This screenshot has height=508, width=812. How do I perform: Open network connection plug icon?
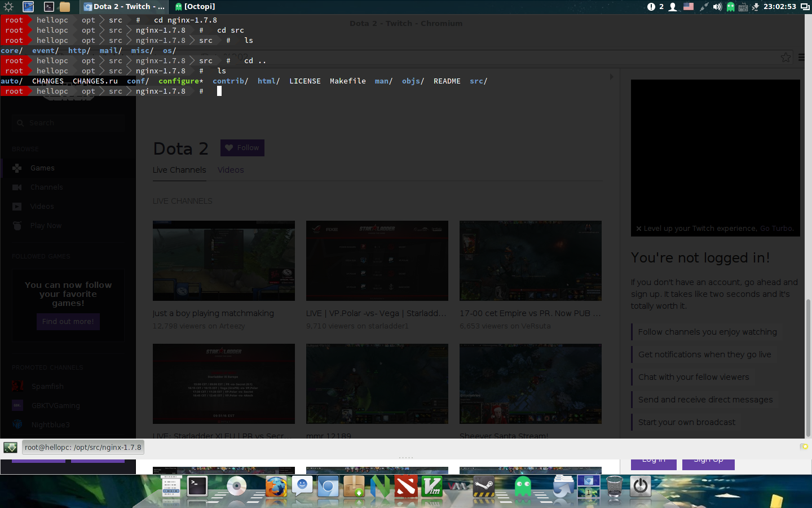click(704, 7)
